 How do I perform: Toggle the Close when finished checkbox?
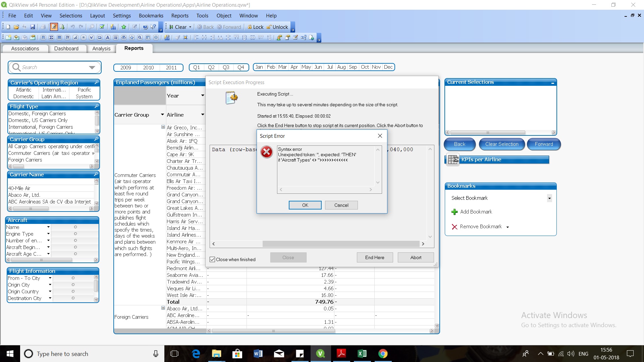point(212,259)
